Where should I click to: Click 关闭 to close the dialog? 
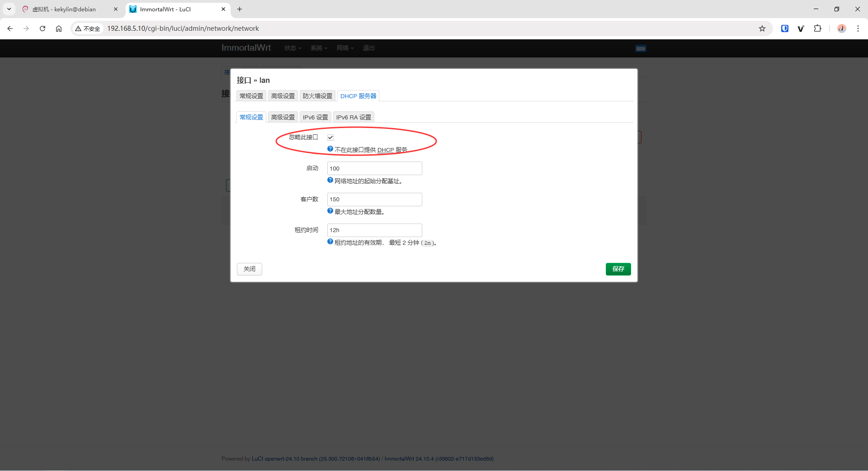[x=249, y=269]
